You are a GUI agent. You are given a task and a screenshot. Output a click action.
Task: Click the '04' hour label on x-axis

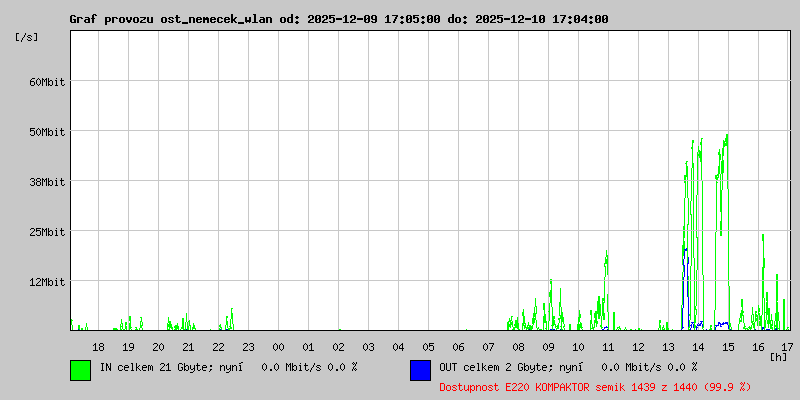coord(398,347)
